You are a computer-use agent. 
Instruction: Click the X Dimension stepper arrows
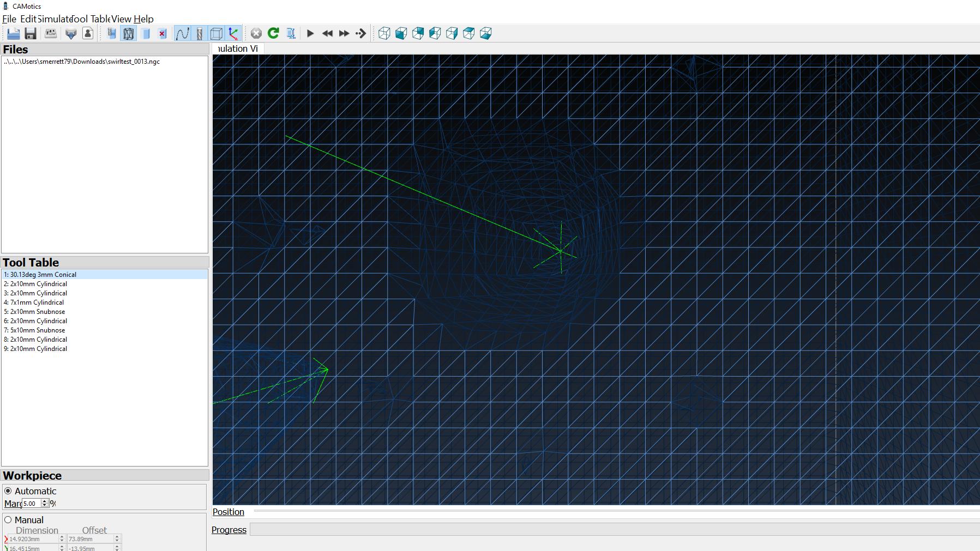pos(62,539)
